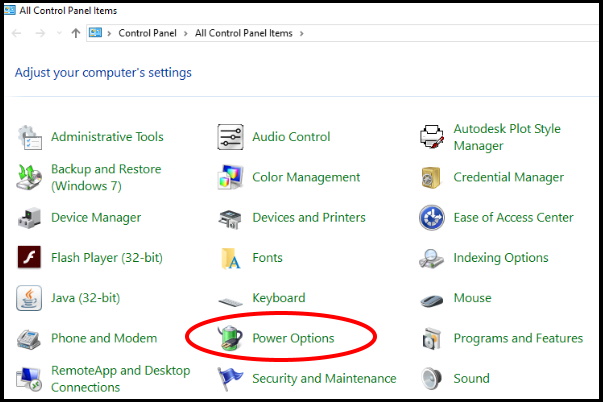This screenshot has width=603, height=402.
Task: Open the Security and Maintenance link
Action: (324, 379)
